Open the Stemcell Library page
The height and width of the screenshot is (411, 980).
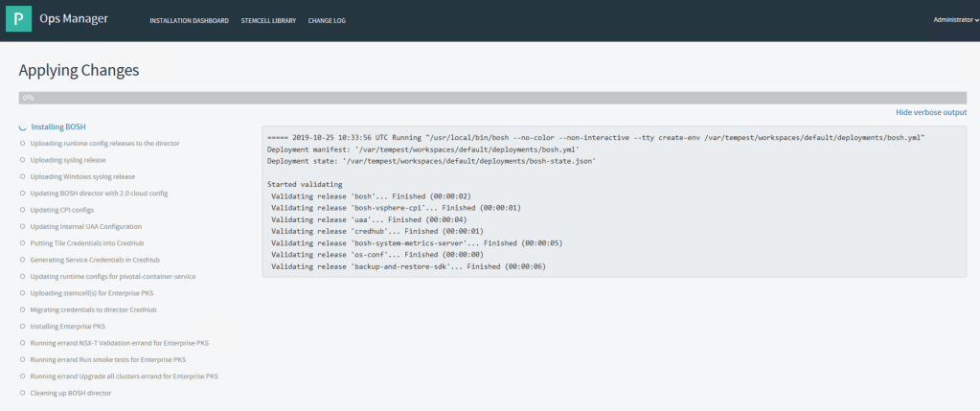[268, 20]
